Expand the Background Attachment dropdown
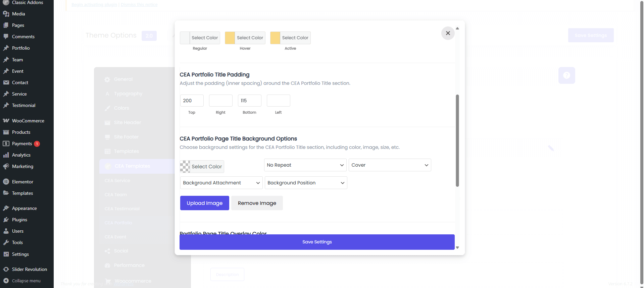The height and width of the screenshot is (288, 644). [x=221, y=183]
